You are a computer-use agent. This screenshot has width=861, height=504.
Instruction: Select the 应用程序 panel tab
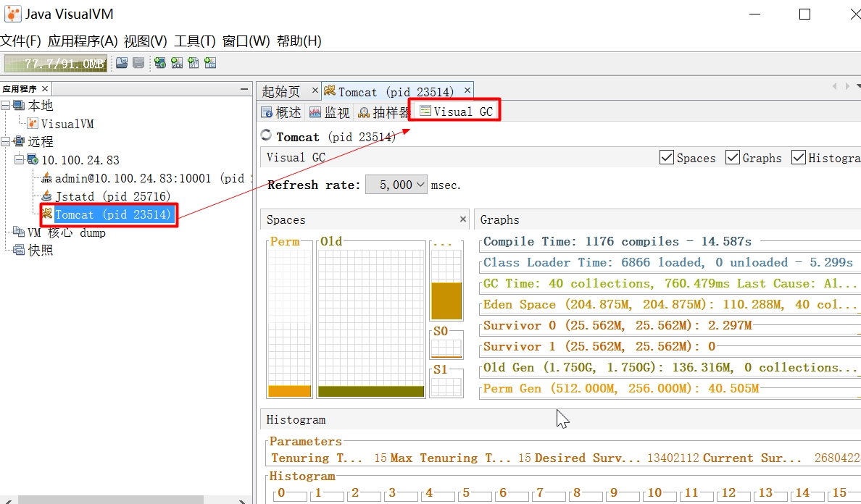point(20,89)
